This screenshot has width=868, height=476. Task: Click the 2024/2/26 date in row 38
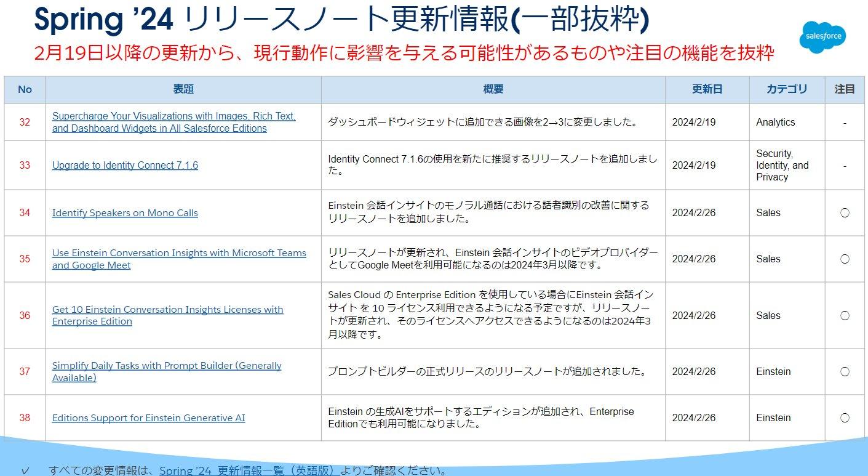point(694,418)
